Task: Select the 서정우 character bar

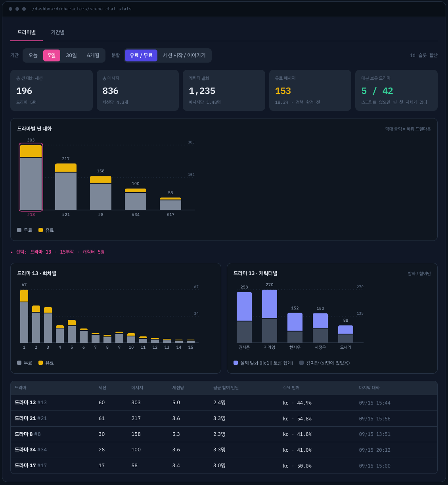Action: click(320, 328)
